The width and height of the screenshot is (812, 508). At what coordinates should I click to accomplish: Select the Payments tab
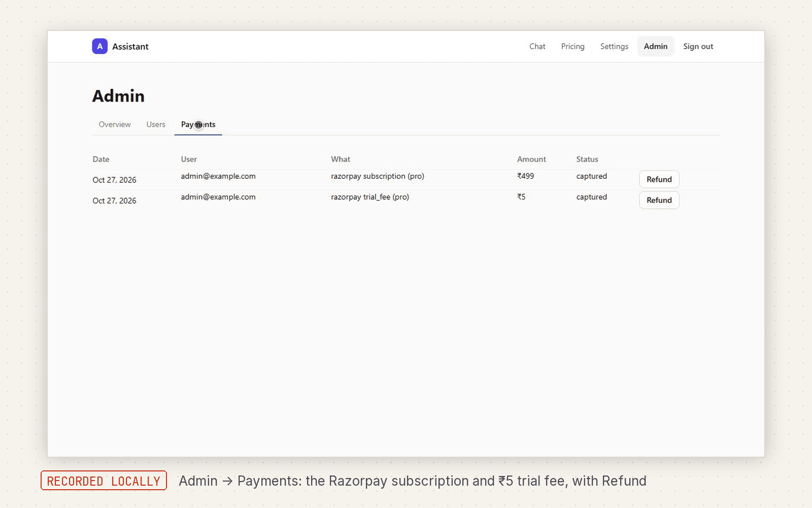198,124
